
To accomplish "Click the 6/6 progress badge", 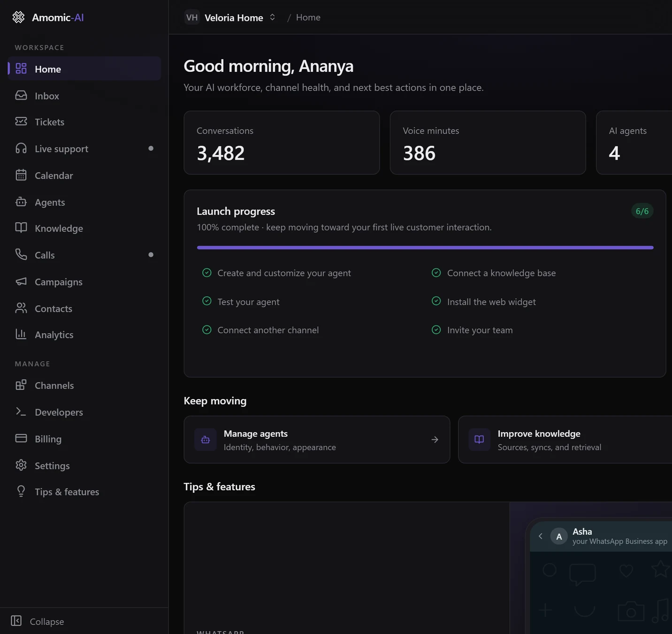I will (642, 211).
